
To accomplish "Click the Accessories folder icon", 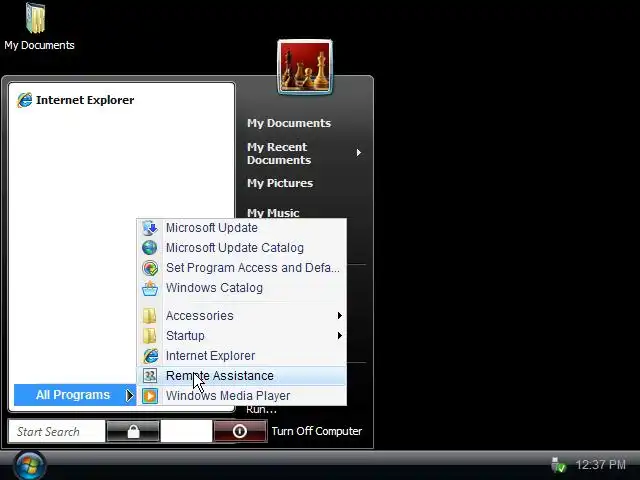I will click(150, 316).
